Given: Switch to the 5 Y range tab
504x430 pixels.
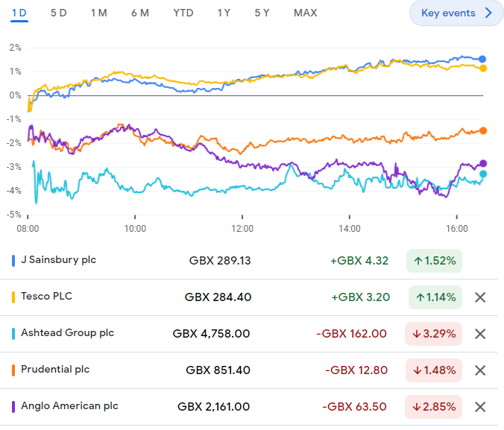Looking at the screenshot, I should click(x=262, y=13).
